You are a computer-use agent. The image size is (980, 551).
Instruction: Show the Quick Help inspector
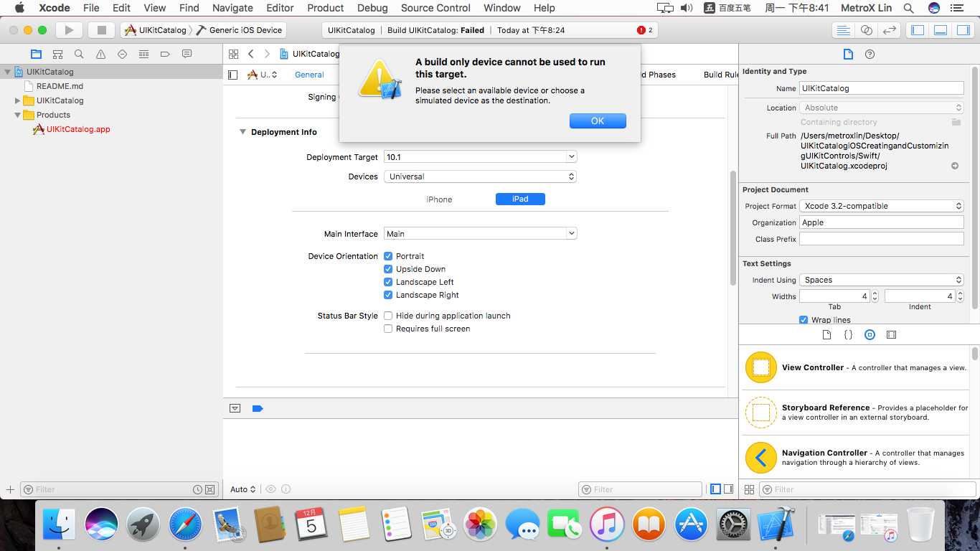(870, 54)
